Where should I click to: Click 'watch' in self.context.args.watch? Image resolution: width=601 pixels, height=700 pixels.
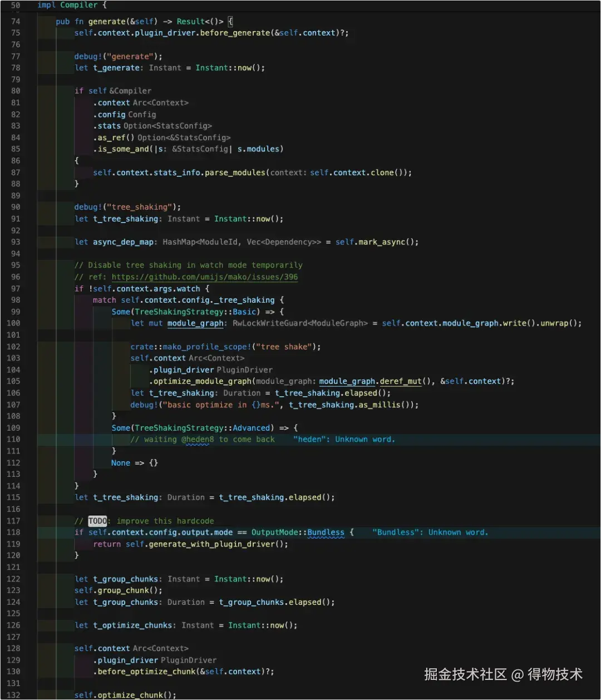click(188, 288)
